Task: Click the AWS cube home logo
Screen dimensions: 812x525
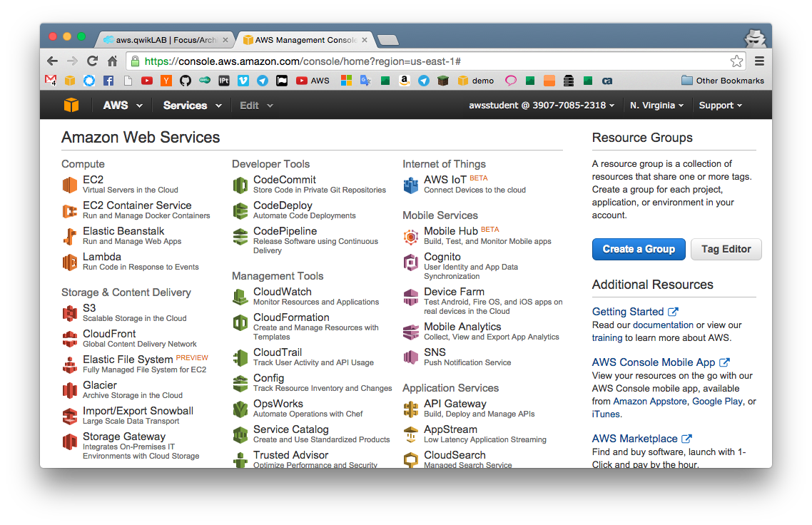Action: click(x=71, y=105)
